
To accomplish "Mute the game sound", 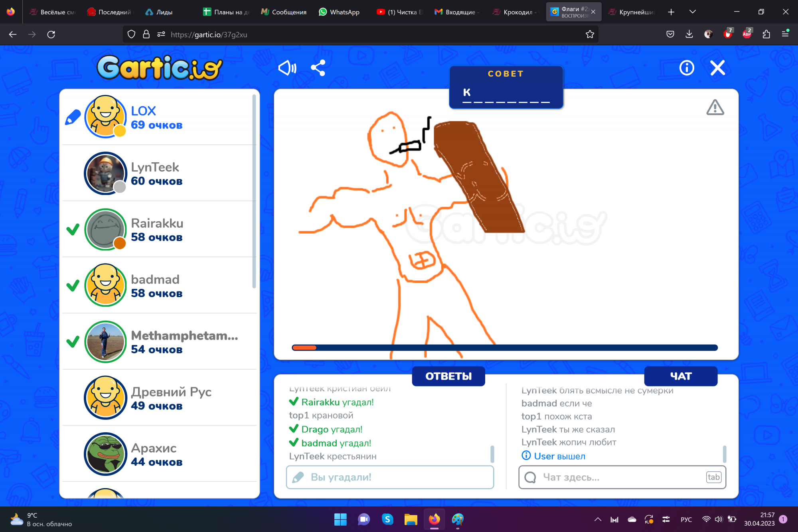I will pyautogui.click(x=287, y=68).
